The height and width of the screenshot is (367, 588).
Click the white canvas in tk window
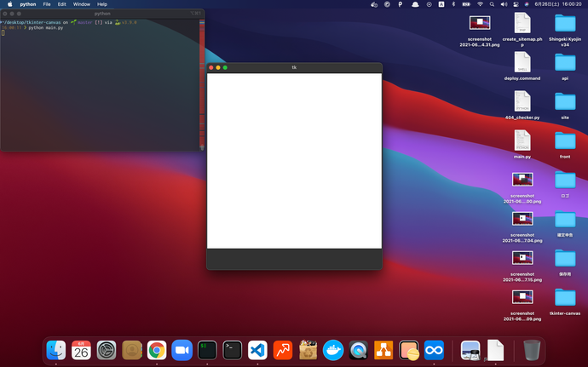(294, 161)
